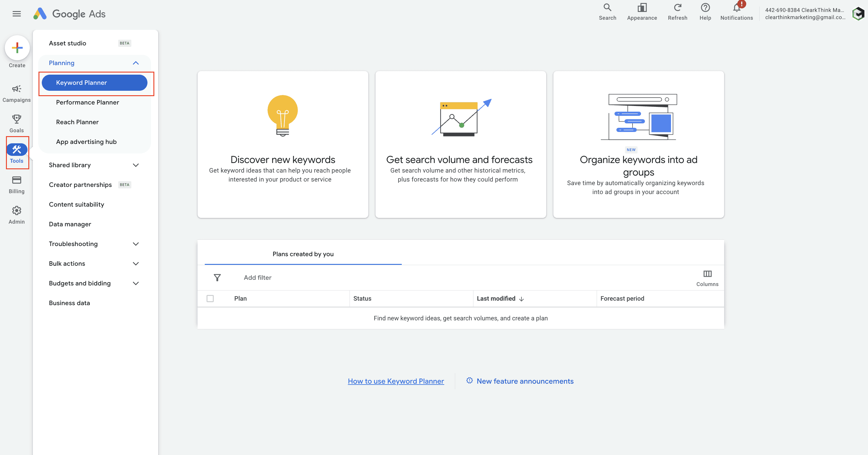Sort by the Status column header
This screenshot has width=868, height=455.
tap(362, 299)
